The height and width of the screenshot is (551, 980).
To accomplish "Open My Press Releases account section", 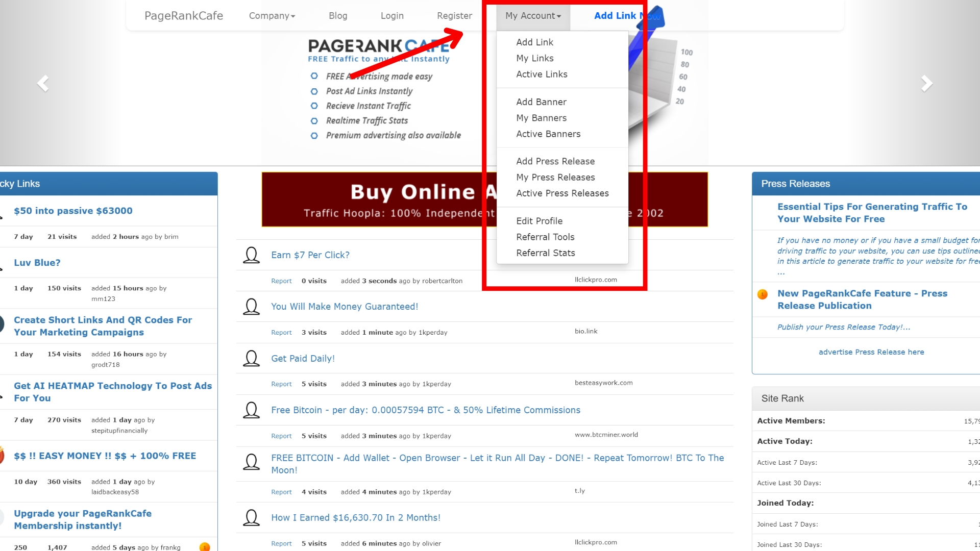I will (x=555, y=177).
